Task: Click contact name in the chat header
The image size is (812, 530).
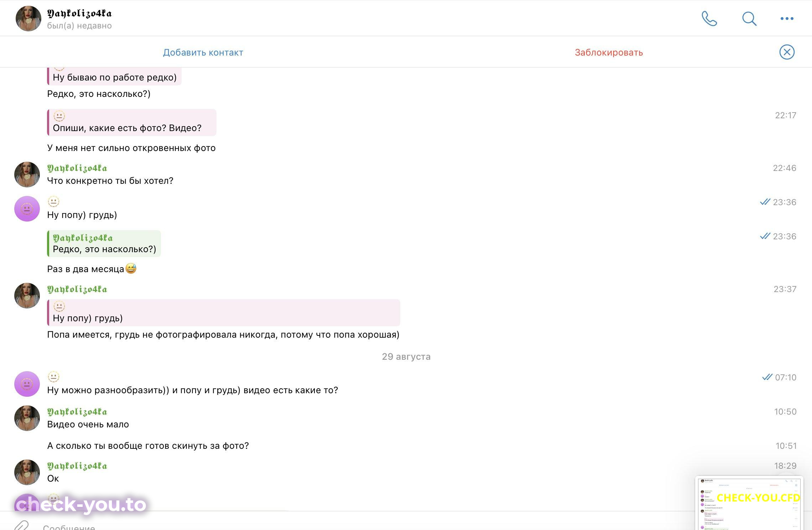Action: coord(79,14)
